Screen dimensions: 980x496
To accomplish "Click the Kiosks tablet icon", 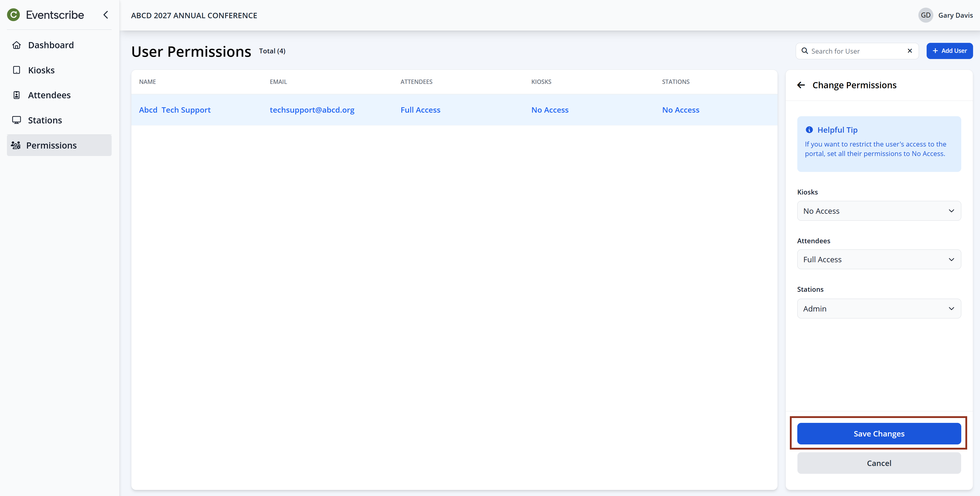I will coord(16,70).
